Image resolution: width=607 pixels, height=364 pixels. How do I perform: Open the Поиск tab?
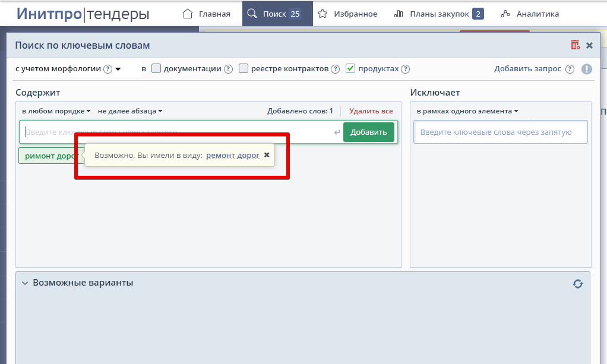(277, 14)
